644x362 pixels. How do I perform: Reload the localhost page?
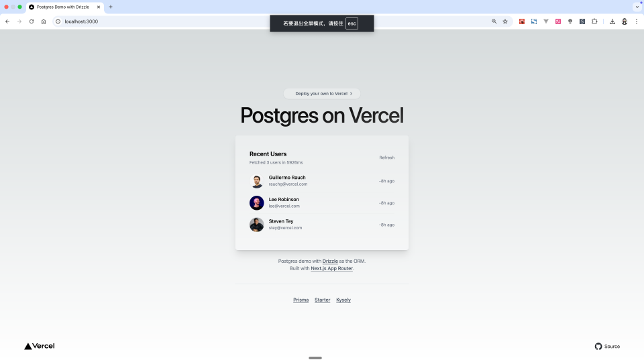[x=32, y=21]
